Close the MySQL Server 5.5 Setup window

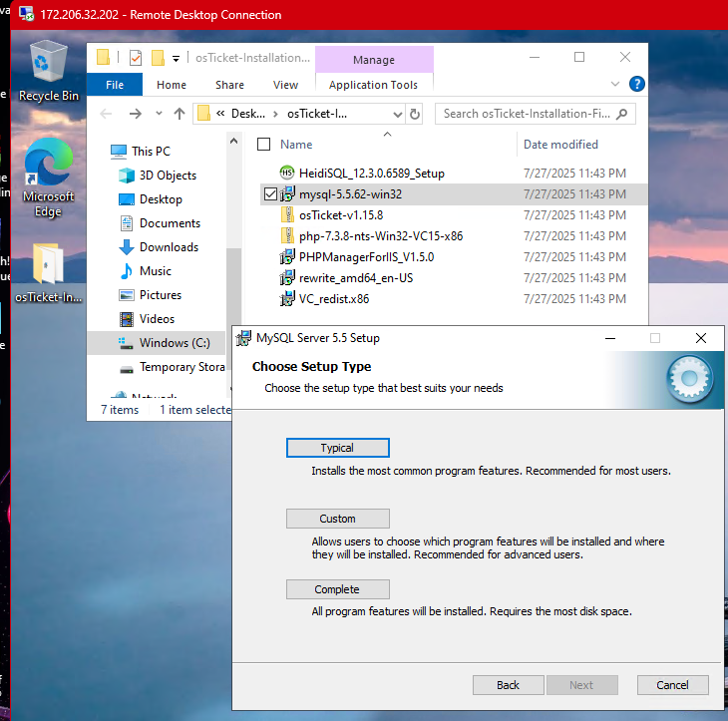click(701, 338)
